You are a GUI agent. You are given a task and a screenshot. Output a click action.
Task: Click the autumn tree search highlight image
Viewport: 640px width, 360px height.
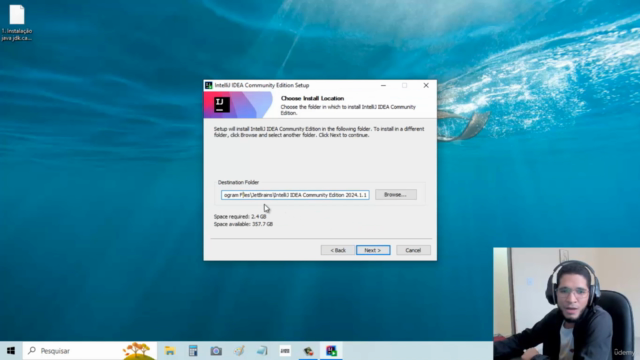138,351
